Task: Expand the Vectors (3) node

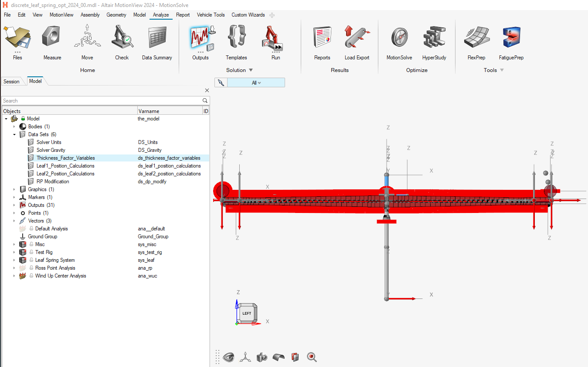Action: [14, 221]
